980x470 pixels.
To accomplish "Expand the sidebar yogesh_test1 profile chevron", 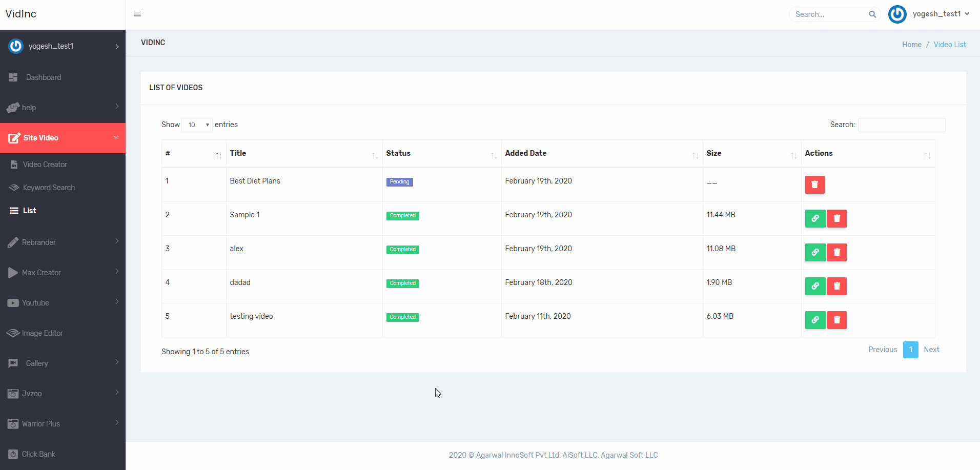I will click(117, 47).
